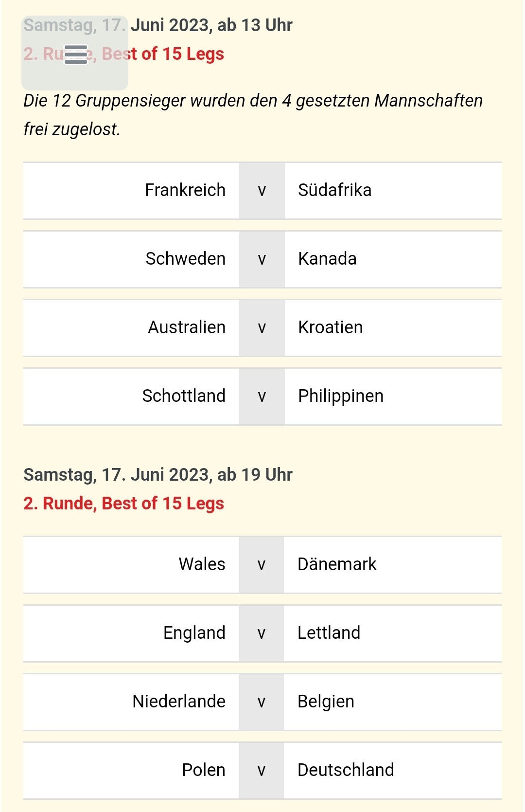Viewport: 525px width, 812px height.
Task: Click Wales in the evening session
Action: tap(202, 564)
